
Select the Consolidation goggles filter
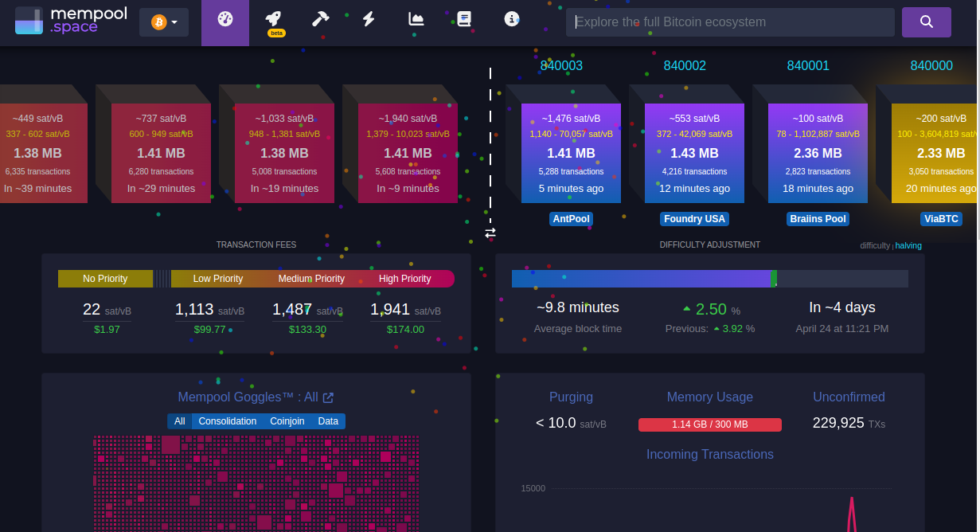(x=228, y=421)
